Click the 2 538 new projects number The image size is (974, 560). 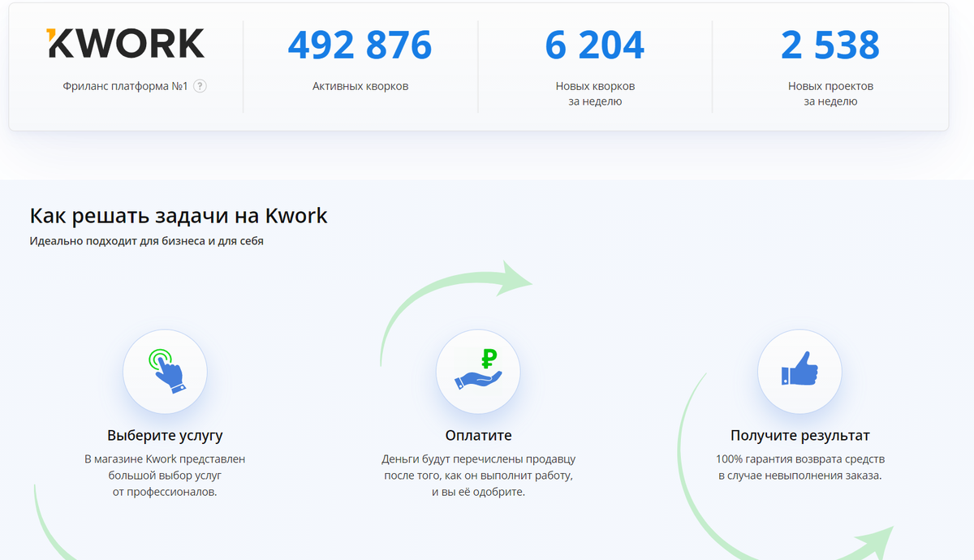[830, 45]
